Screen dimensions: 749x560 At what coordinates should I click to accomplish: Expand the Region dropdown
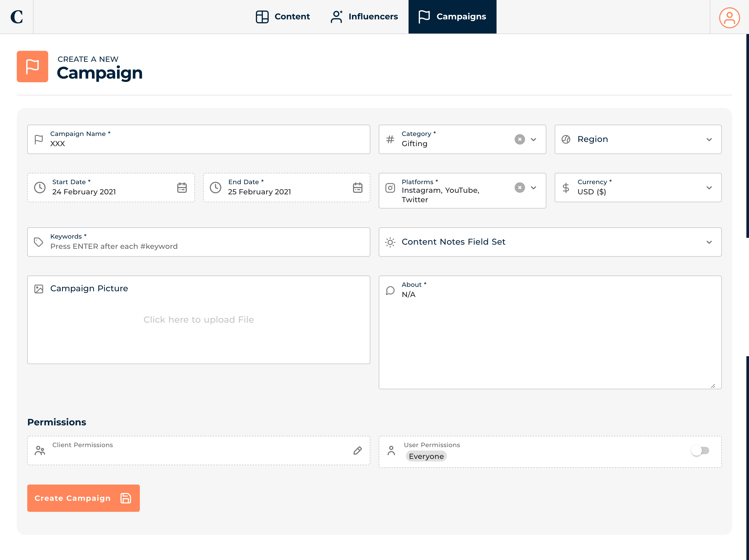(x=709, y=140)
